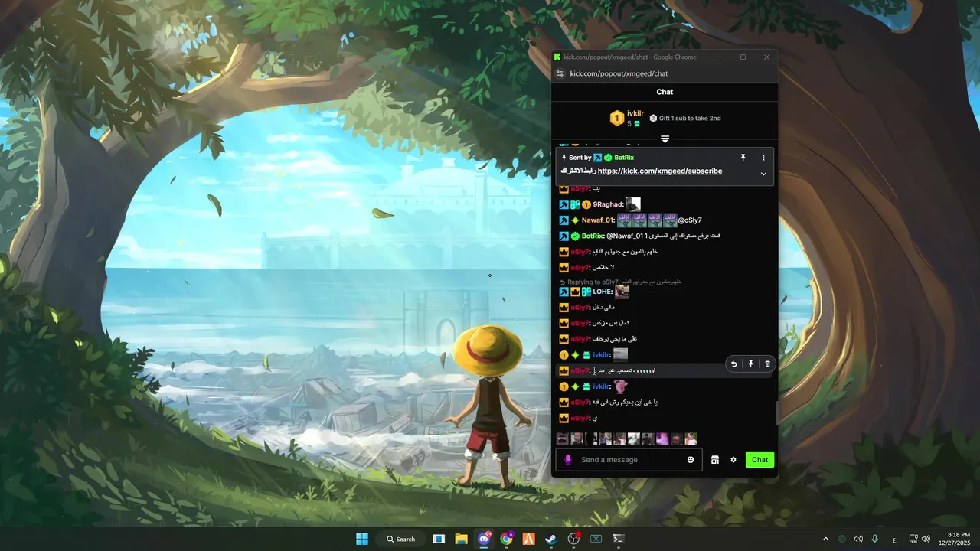Open the emoji picker smiley icon
Screen dimensions: 980x551
click(x=691, y=460)
